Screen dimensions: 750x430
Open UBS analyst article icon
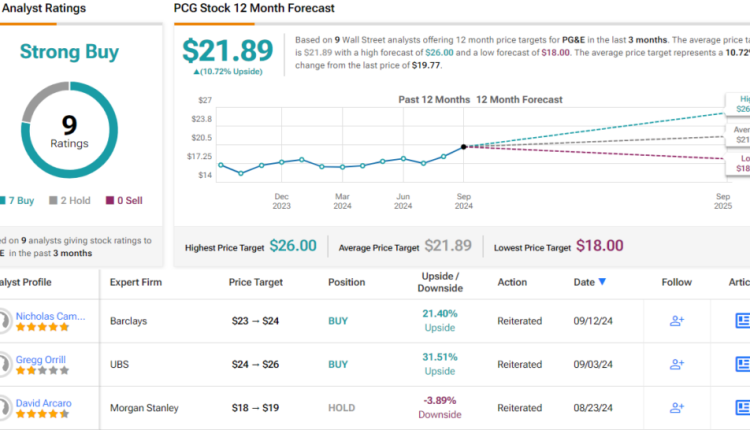pyautogui.click(x=742, y=364)
